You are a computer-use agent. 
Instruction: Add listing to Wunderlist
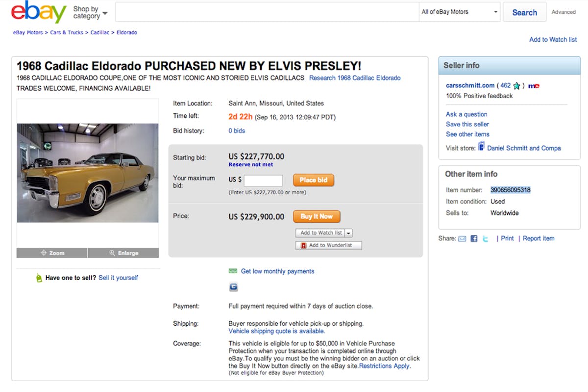tap(329, 245)
